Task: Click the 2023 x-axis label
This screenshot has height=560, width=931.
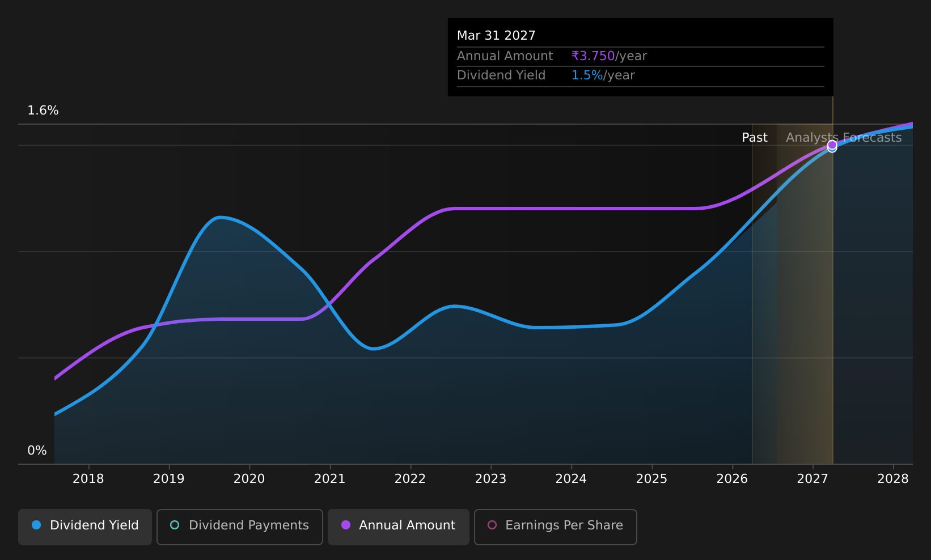Action: 491,479
